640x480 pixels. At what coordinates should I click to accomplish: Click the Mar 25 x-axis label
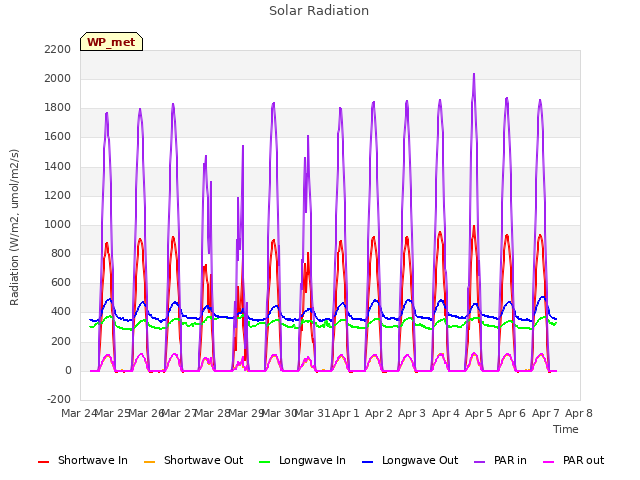coord(113,413)
